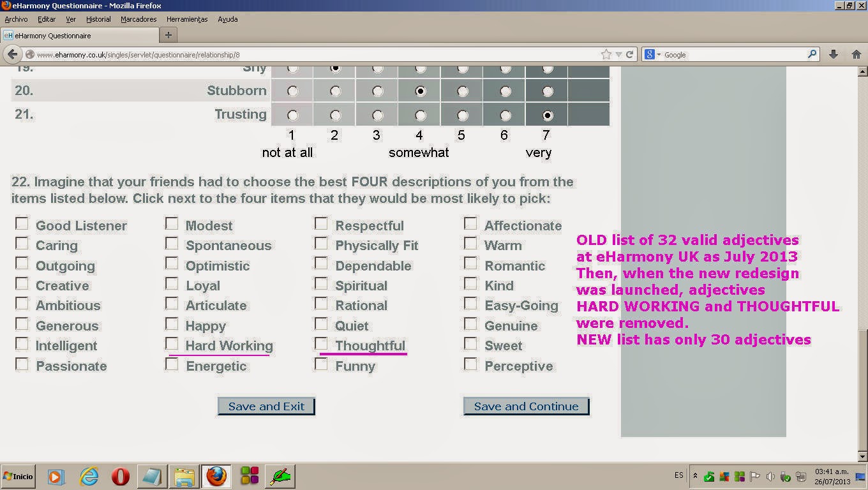Image resolution: width=868 pixels, height=490 pixels.
Task: Tick the Passionate checkbox
Action: point(22,364)
